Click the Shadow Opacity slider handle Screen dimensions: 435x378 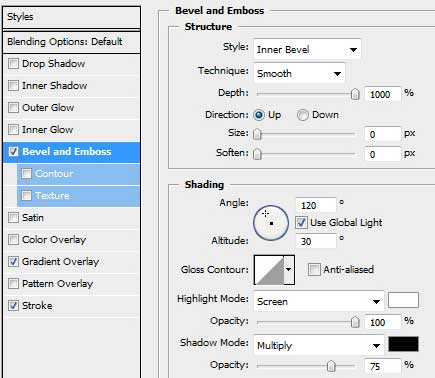[x=331, y=366]
